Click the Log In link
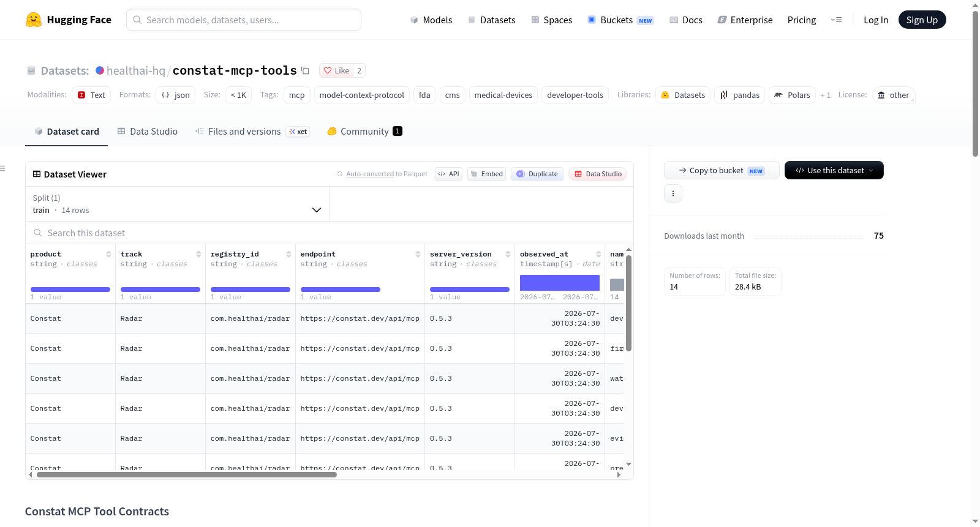Image resolution: width=980 pixels, height=527 pixels. click(875, 20)
